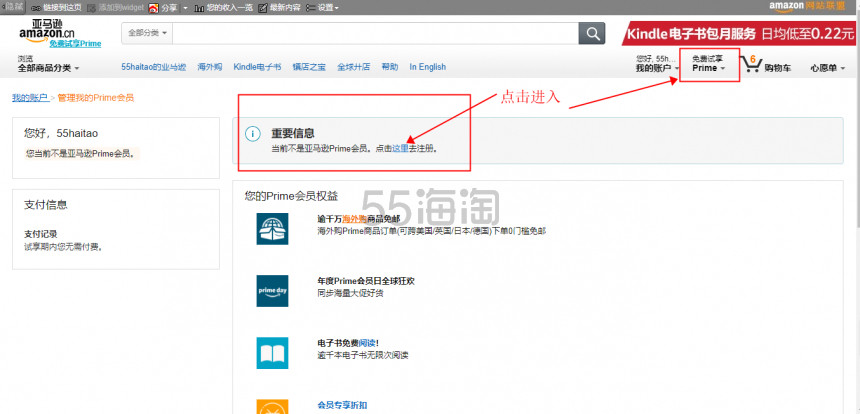Image resolution: width=860 pixels, height=414 pixels.
Task: Click the Amazon.cn logo
Action: pyautogui.click(x=47, y=30)
